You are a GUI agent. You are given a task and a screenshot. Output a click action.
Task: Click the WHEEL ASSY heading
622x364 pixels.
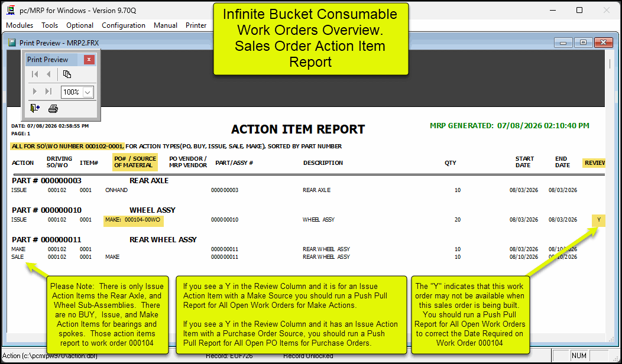[153, 210]
